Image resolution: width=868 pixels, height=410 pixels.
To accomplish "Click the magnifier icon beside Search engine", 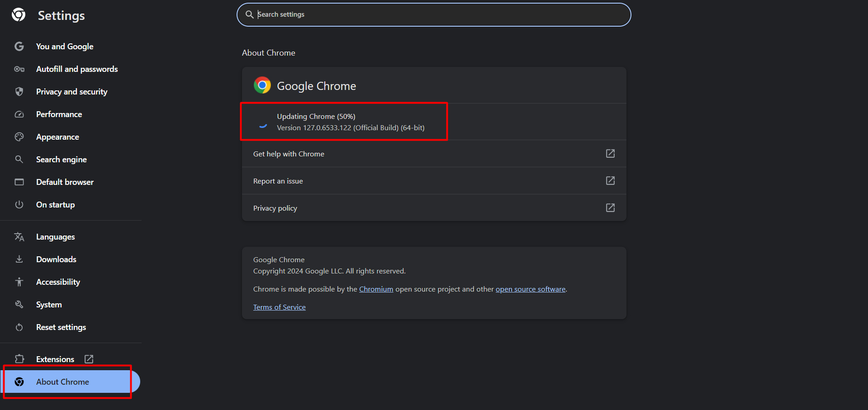I will pos(19,159).
